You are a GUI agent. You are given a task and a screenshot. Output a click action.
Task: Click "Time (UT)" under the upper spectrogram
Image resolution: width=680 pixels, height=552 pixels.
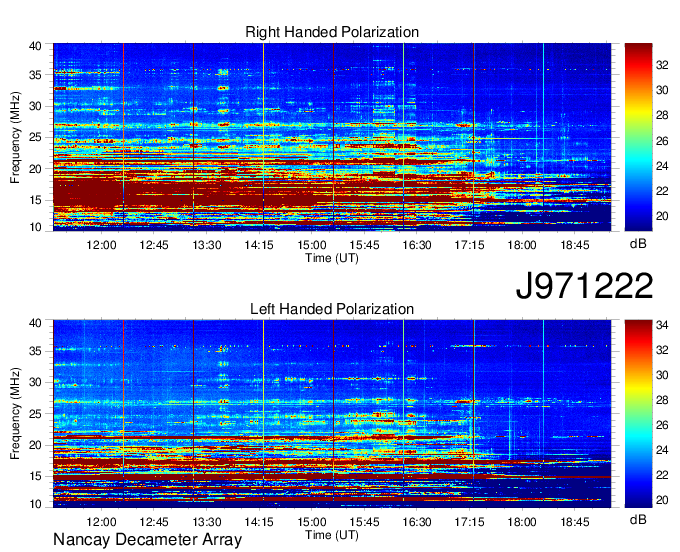point(332,258)
